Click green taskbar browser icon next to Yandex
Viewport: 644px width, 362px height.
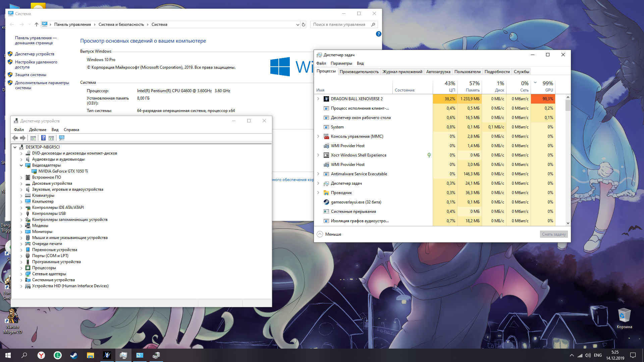pyautogui.click(x=57, y=355)
